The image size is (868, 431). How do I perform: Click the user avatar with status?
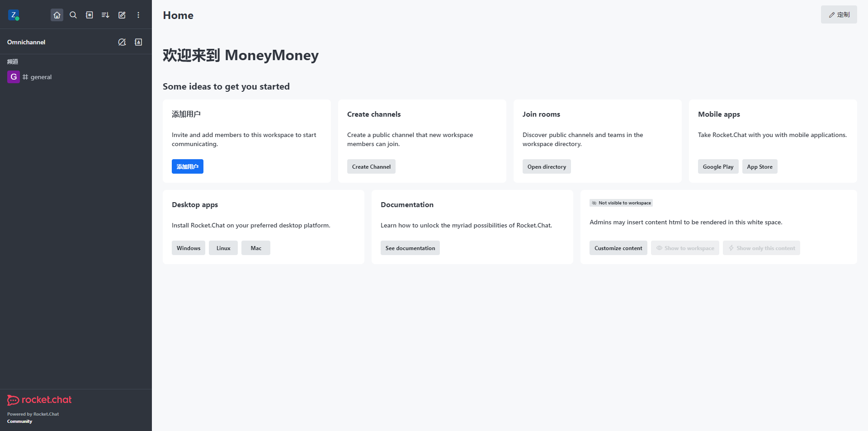(14, 15)
